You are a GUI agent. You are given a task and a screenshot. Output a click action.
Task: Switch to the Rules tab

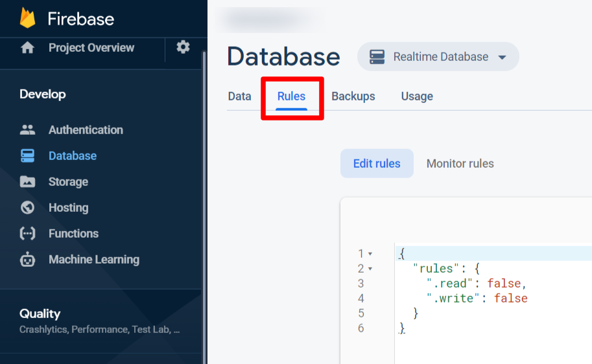tap(292, 97)
